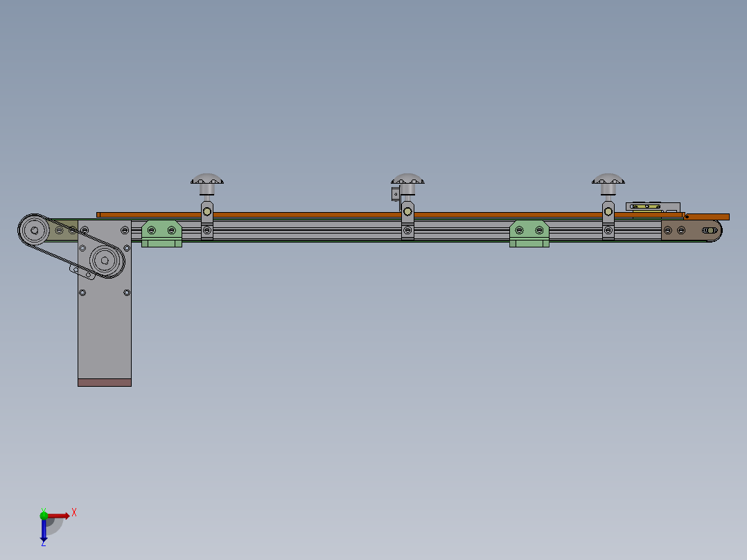Select the sensor bracket above right rail end
The width and height of the screenshot is (747, 560).
coord(653,207)
